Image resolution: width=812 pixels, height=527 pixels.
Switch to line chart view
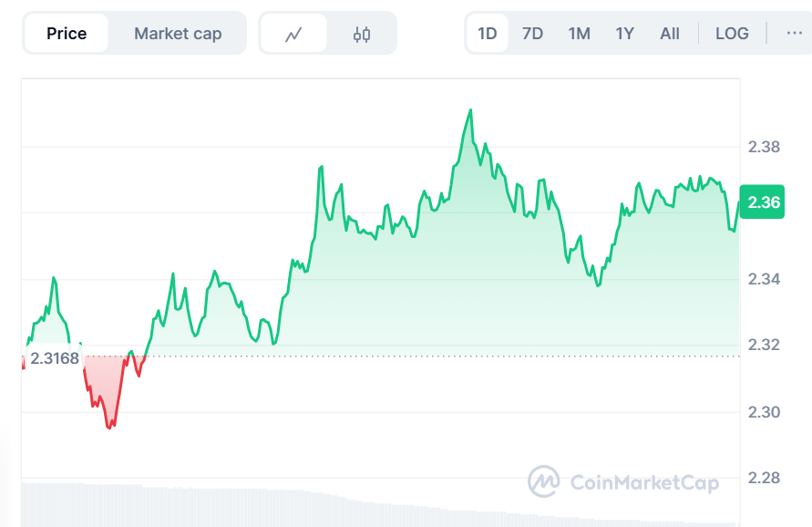click(293, 35)
